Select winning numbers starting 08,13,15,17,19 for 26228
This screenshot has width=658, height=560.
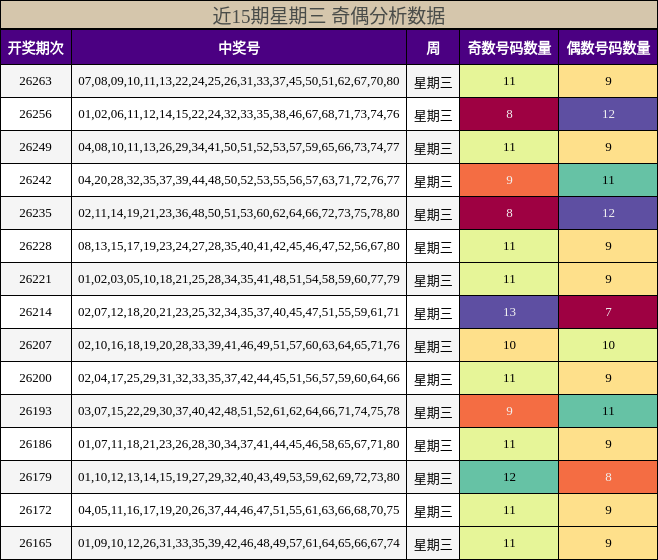point(239,246)
